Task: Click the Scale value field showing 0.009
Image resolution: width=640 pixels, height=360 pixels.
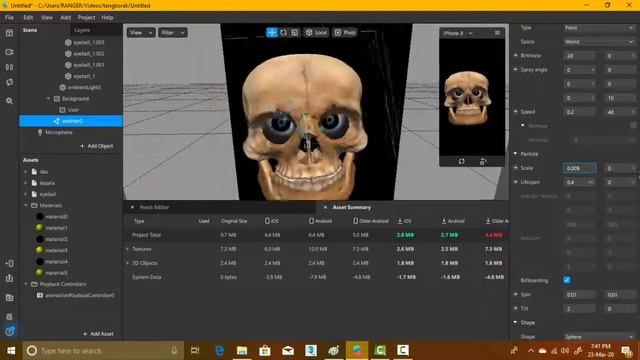Action: pos(579,168)
